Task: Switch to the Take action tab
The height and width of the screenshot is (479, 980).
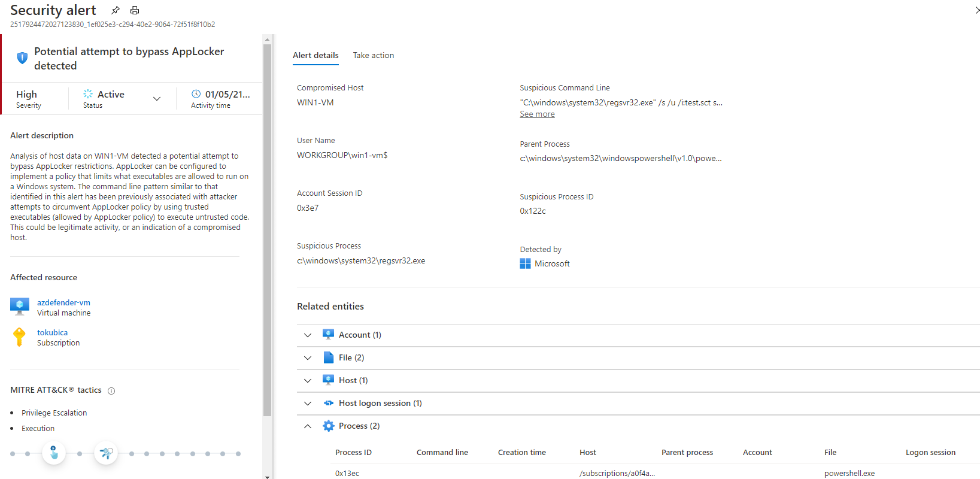Action: coord(373,55)
